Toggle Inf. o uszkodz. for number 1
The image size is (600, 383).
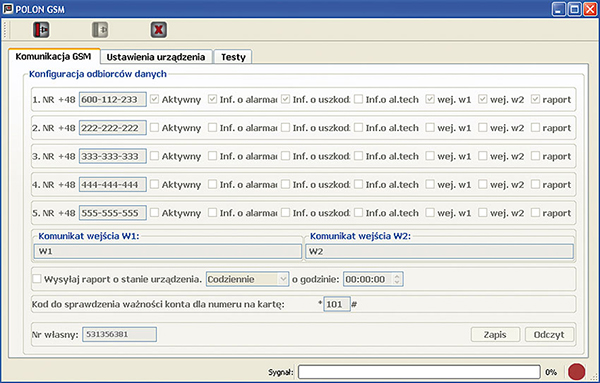285,99
